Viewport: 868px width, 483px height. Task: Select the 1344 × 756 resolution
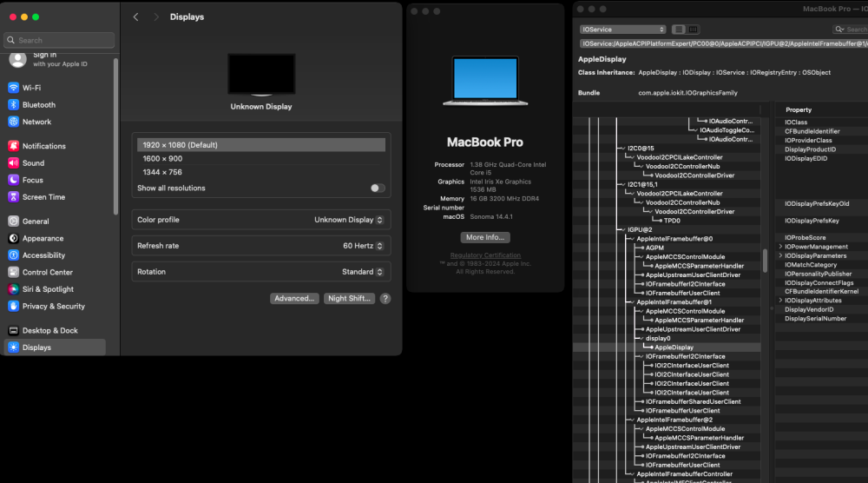[x=261, y=172]
